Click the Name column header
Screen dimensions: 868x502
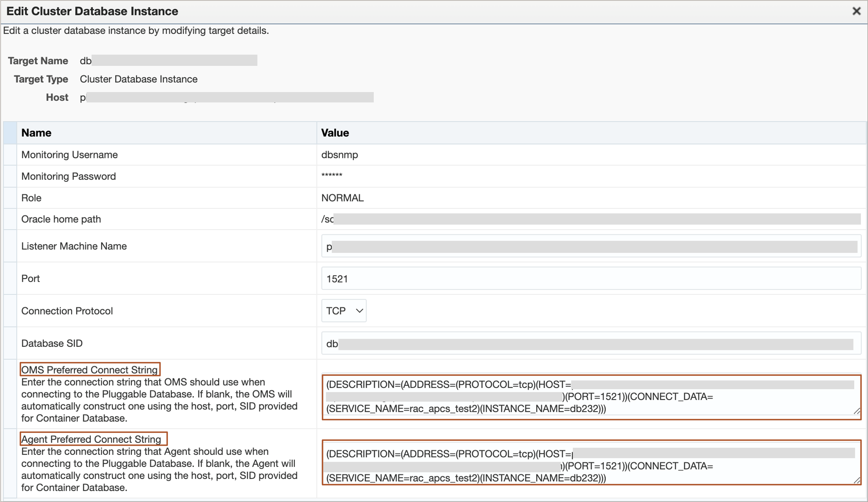36,133
